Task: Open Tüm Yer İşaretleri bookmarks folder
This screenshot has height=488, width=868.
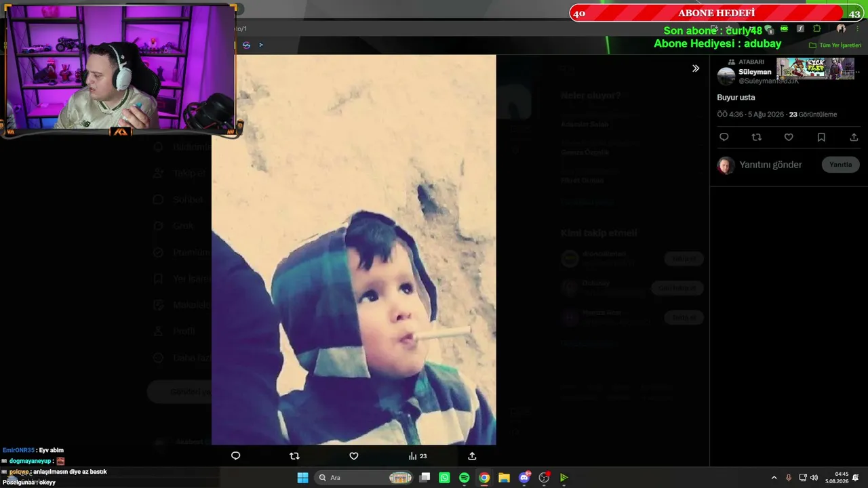Action: click(835, 45)
